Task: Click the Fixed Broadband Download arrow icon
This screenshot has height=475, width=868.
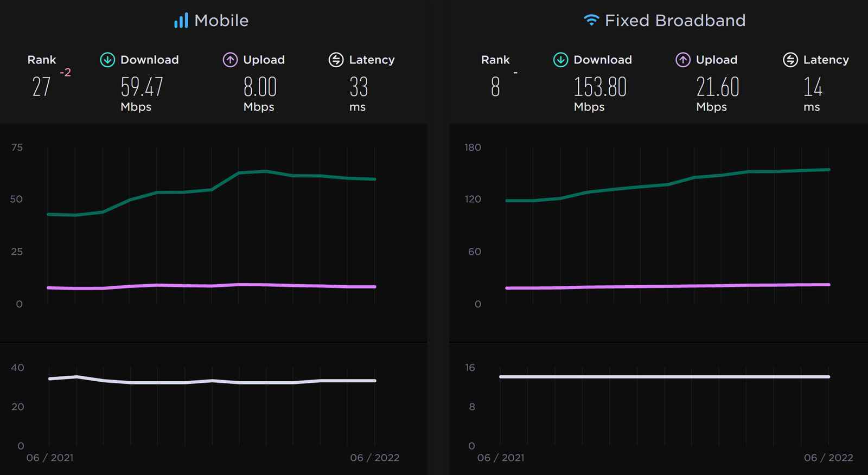Action: 560,60
